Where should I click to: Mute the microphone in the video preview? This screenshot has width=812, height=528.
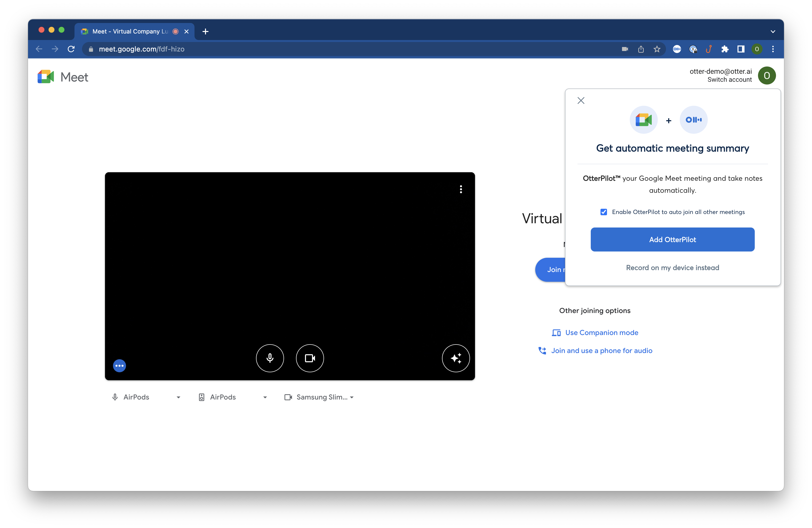point(270,358)
